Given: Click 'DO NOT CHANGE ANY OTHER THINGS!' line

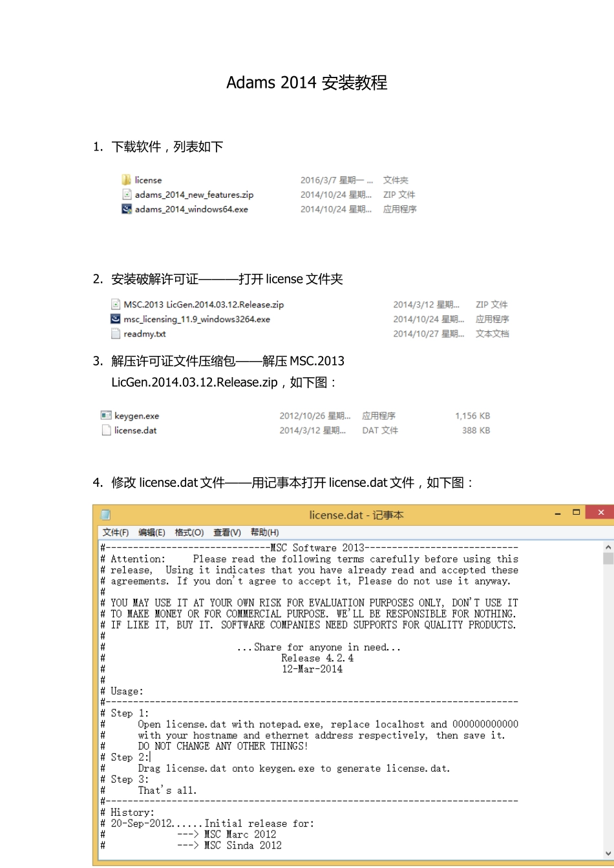Looking at the screenshot, I should [x=223, y=746].
